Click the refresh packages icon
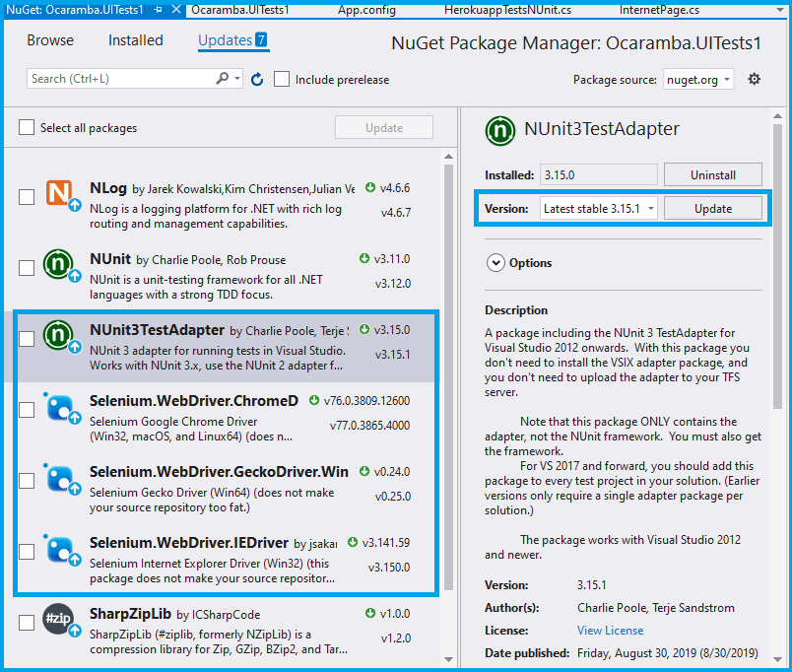The width and height of the screenshot is (792, 672). [257, 80]
